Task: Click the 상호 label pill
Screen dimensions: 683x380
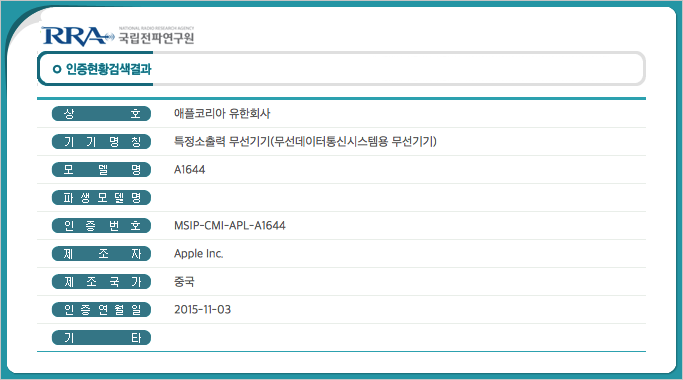Action: pyautogui.click(x=101, y=114)
